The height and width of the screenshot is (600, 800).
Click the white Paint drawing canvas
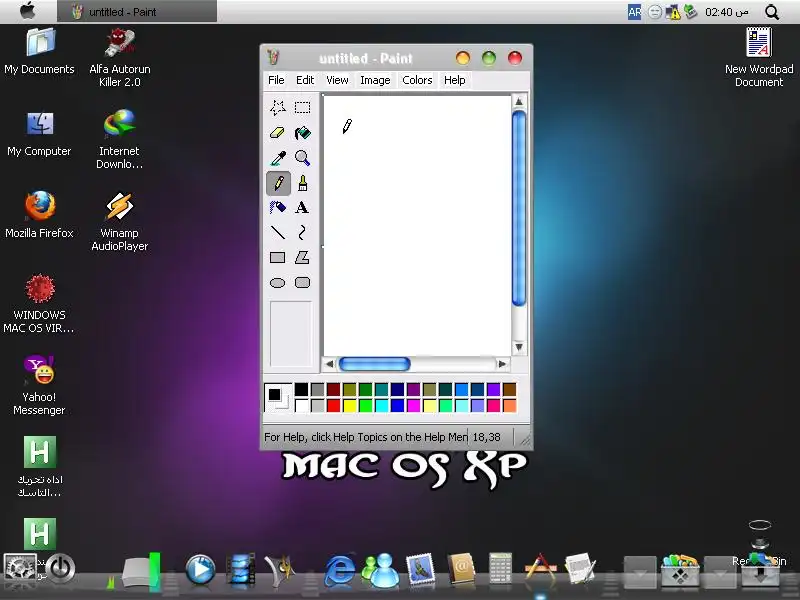coord(417,225)
